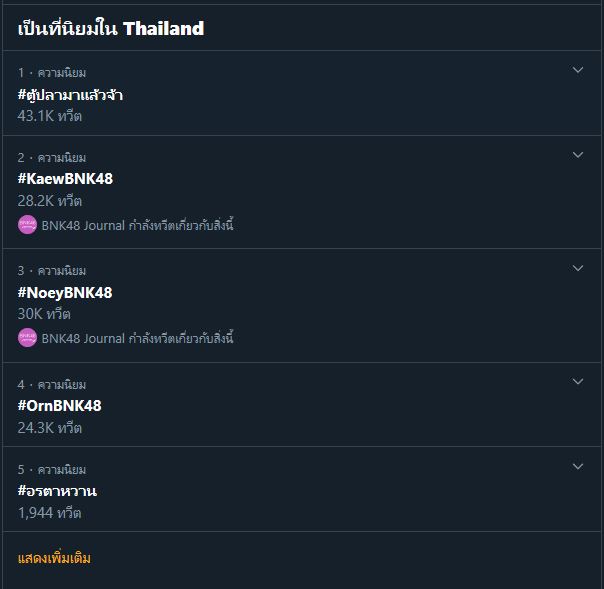Click the แสดงเพิ่มเติม show more link
Screen dimensions: 604x589
[x=54, y=558]
